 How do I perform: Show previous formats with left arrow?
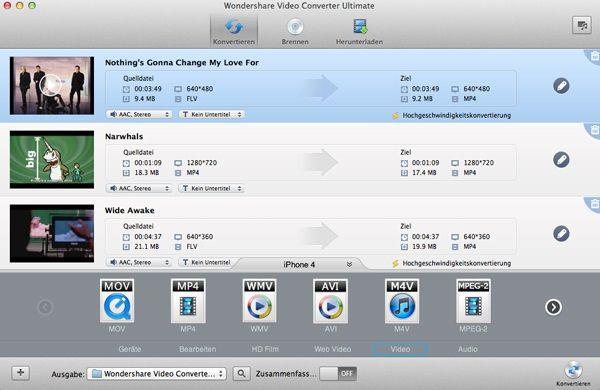click(x=45, y=307)
